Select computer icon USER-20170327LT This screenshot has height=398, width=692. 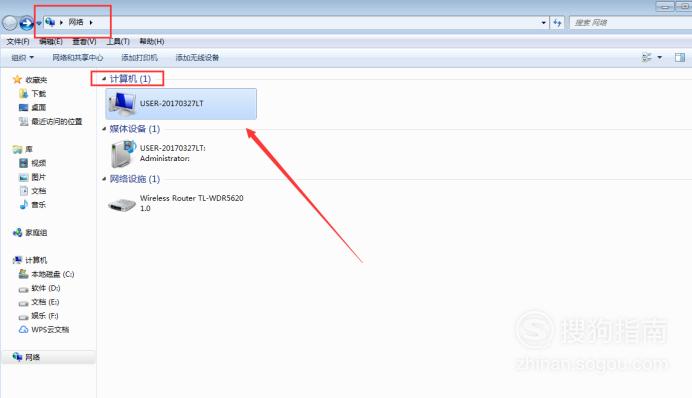(x=122, y=104)
